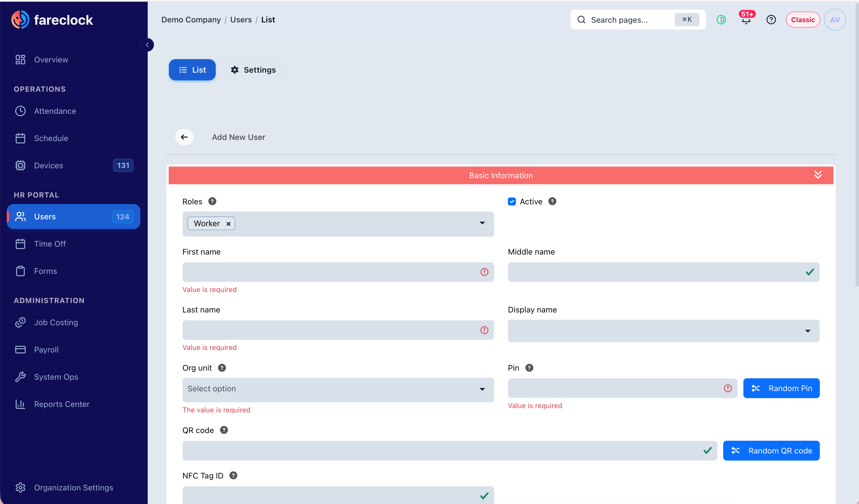Click the Random Pin button
This screenshot has height=504, width=859.
(x=781, y=388)
